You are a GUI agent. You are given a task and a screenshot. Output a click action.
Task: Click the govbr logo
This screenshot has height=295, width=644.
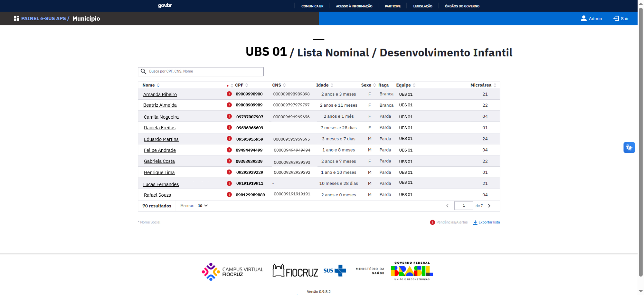pos(165,5)
